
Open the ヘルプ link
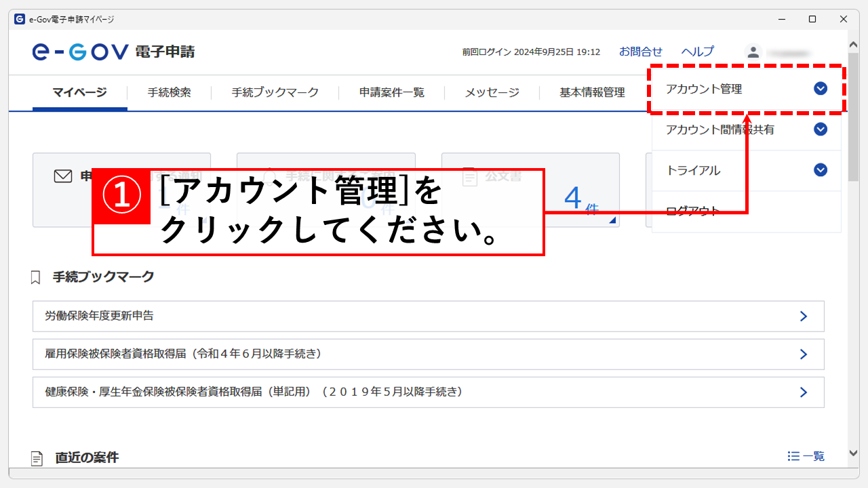pos(697,52)
